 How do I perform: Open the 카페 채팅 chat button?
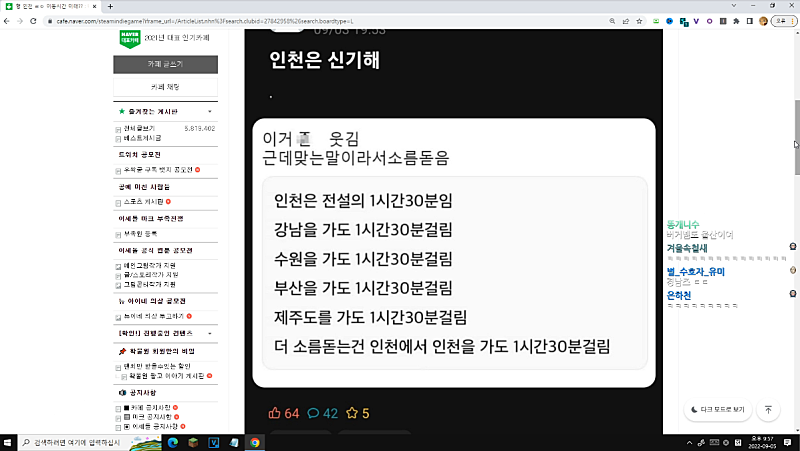(165, 87)
